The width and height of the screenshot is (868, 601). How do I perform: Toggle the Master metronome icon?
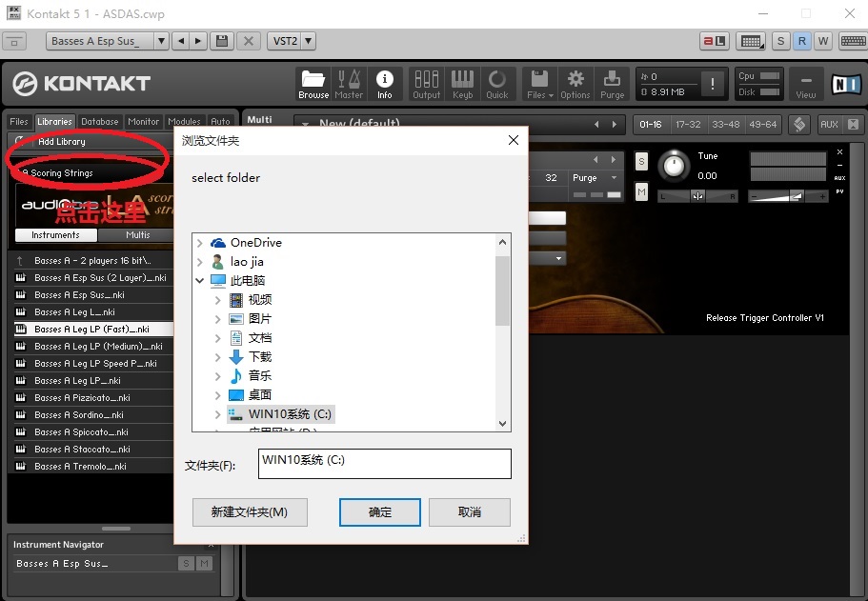[x=349, y=84]
